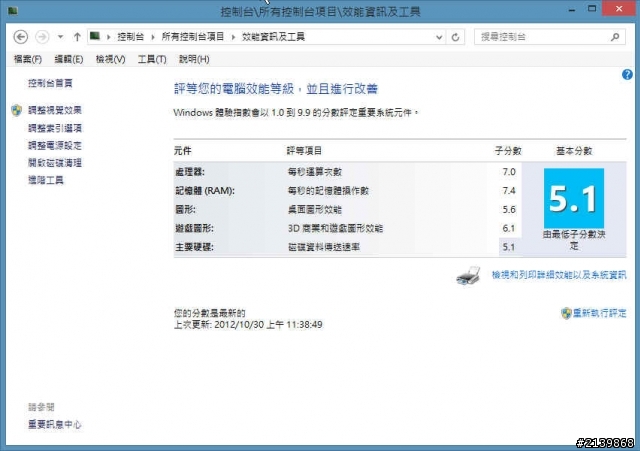Select the 所有控制台項目 breadcrumb
The width and height of the screenshot is (640, 451).
click(193, 37)
